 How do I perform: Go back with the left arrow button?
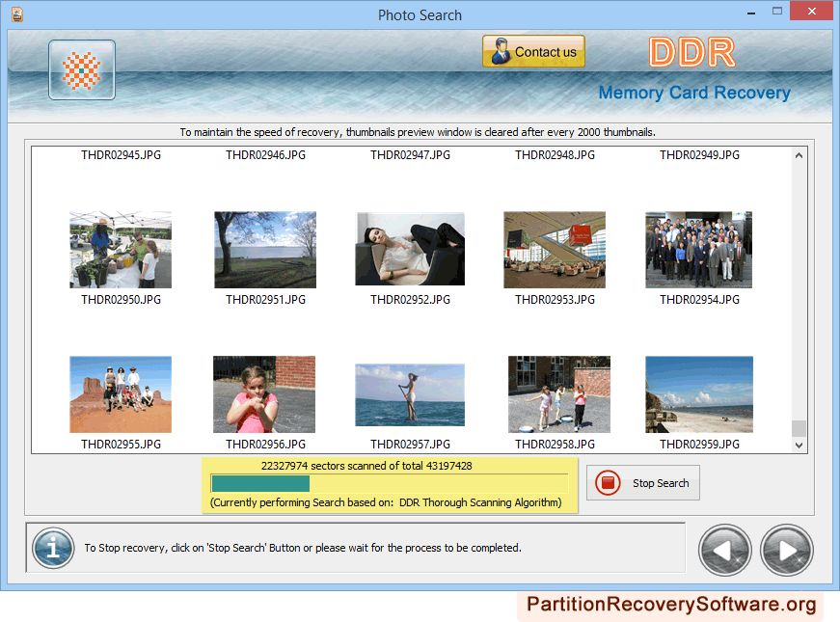click(724, 551)
